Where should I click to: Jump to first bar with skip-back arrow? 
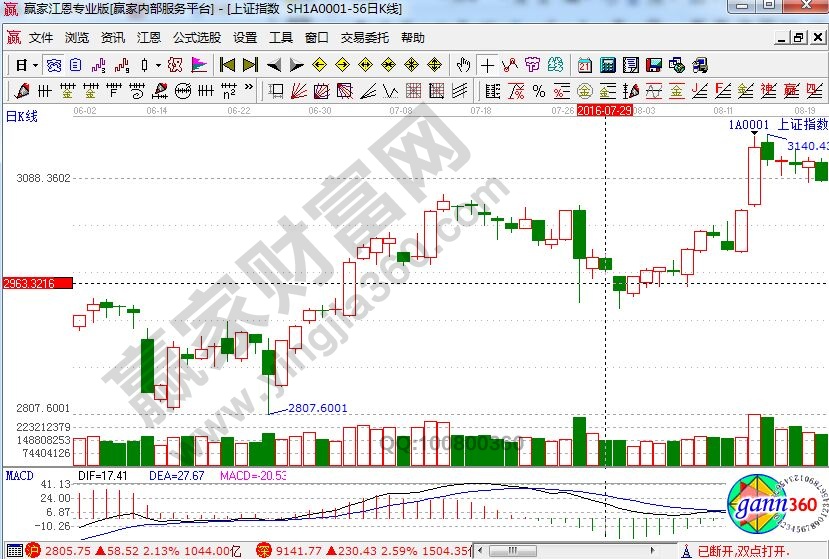point(227,65)
